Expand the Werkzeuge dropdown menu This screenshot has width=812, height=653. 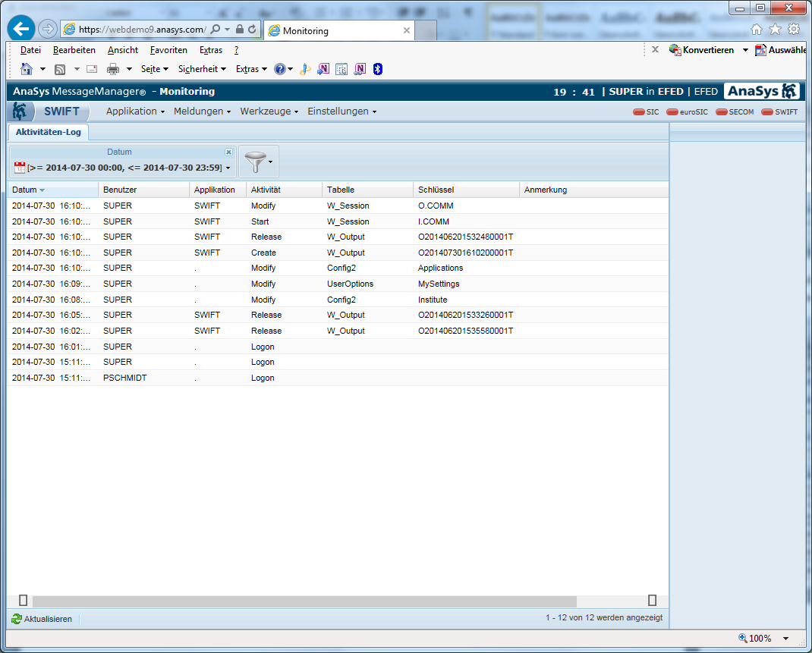coord(269,111)
